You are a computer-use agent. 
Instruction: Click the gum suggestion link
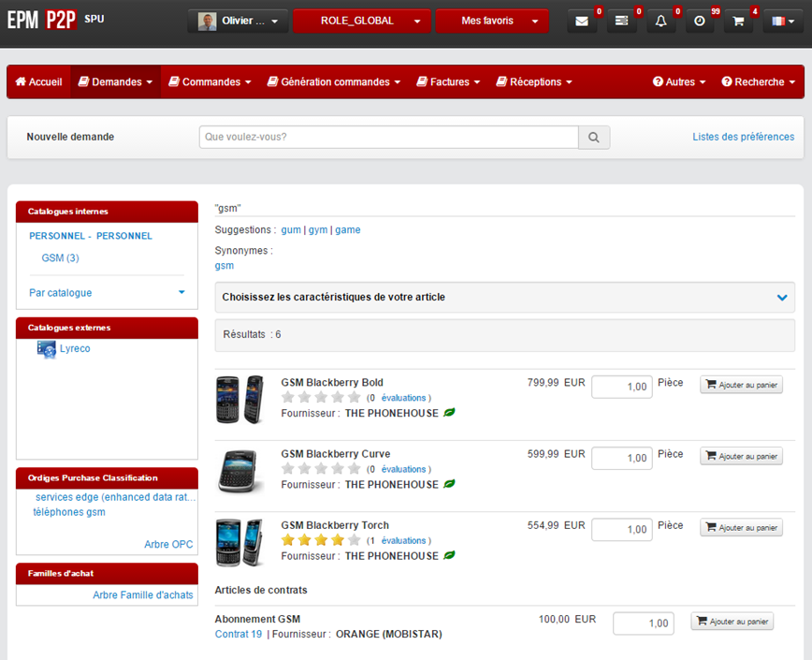coord(291,229)
